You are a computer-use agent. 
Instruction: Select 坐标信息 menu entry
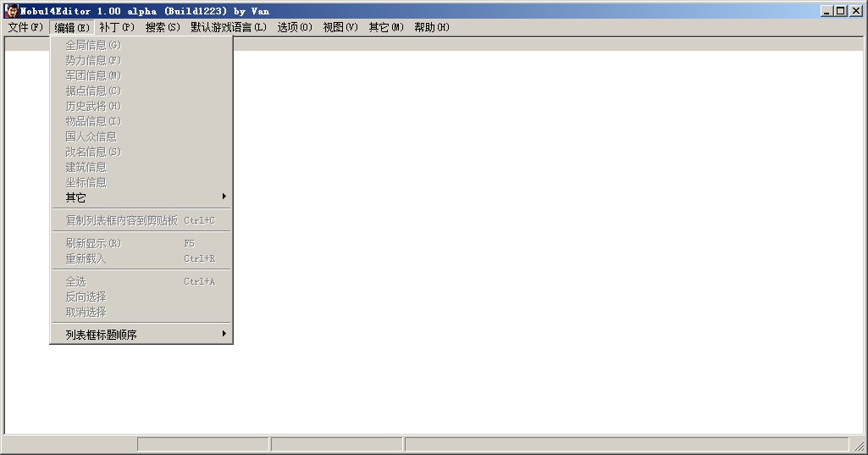[141, 182]
